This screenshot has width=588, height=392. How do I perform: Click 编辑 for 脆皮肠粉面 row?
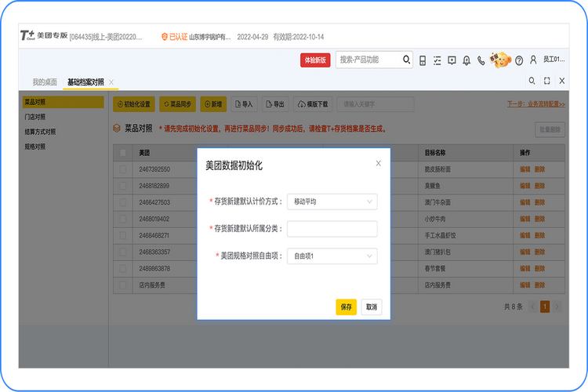click(x=525, y=169)
